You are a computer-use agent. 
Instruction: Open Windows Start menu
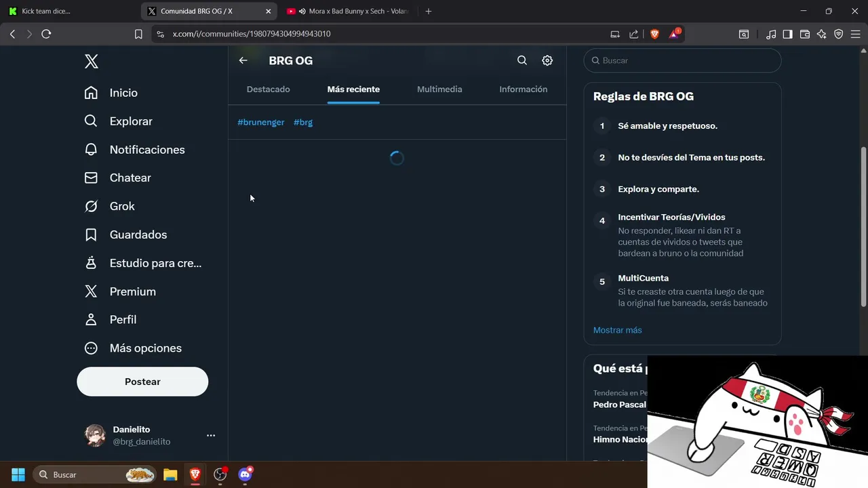[18, 474]
